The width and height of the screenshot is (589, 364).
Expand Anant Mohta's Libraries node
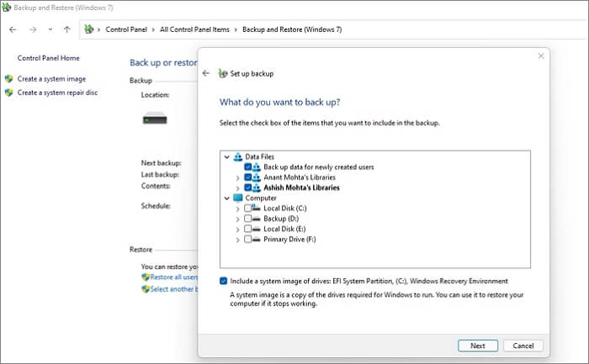click(237, 177)
